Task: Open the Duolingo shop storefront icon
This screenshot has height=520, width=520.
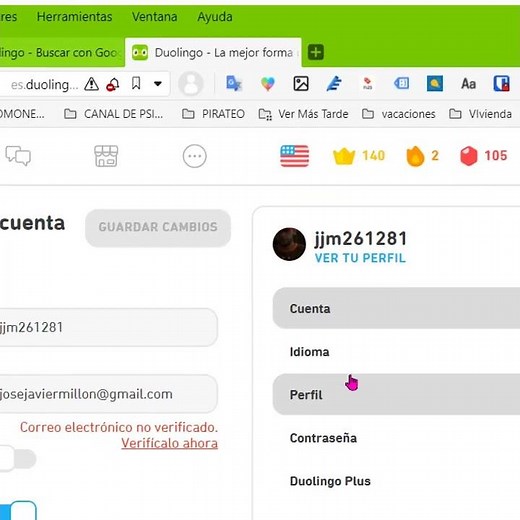Action: tap(106, 156)
